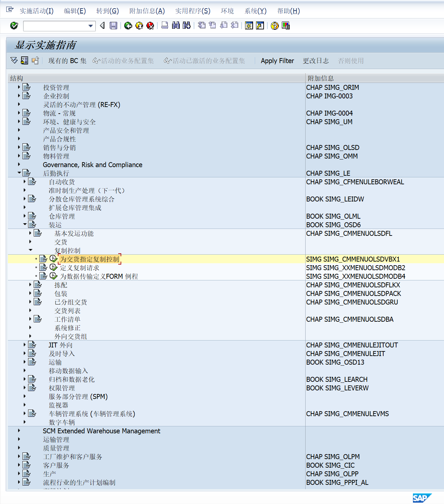Open documentation icon for 投资管理
Viewport: 444px width, 504px height.
point(26,87)
